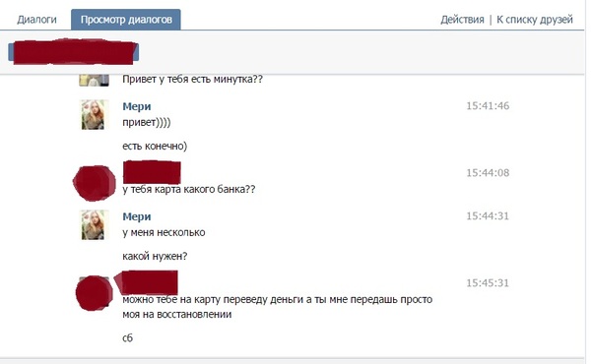Click redacted sender name at 15:44:08
591x364 pixels.
pyautogui.click(x=152, y=172)
